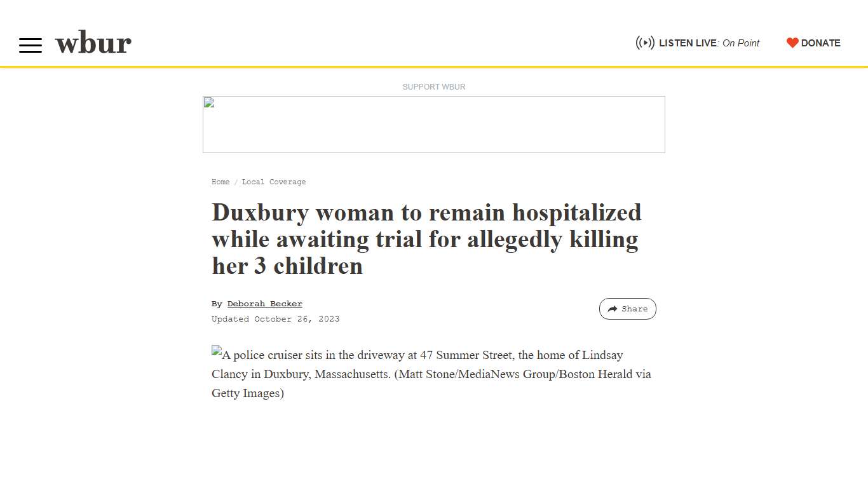Click the broken image icon in the banner
The image size is (868, 488).
click(208, 102)
